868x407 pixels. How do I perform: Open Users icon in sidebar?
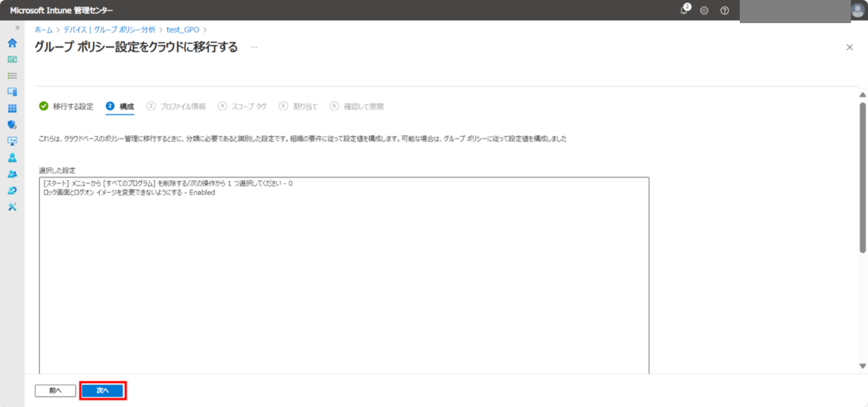pos(12,158)
